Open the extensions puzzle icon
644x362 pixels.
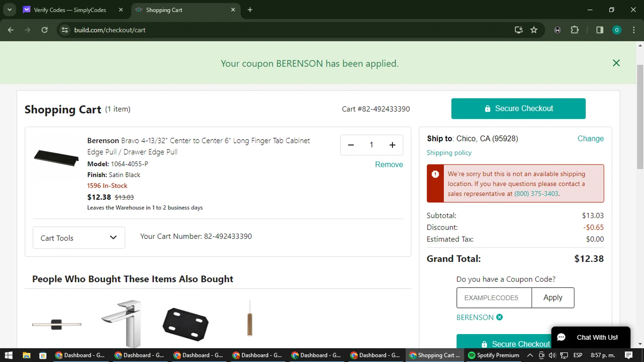tap(575, 30)
